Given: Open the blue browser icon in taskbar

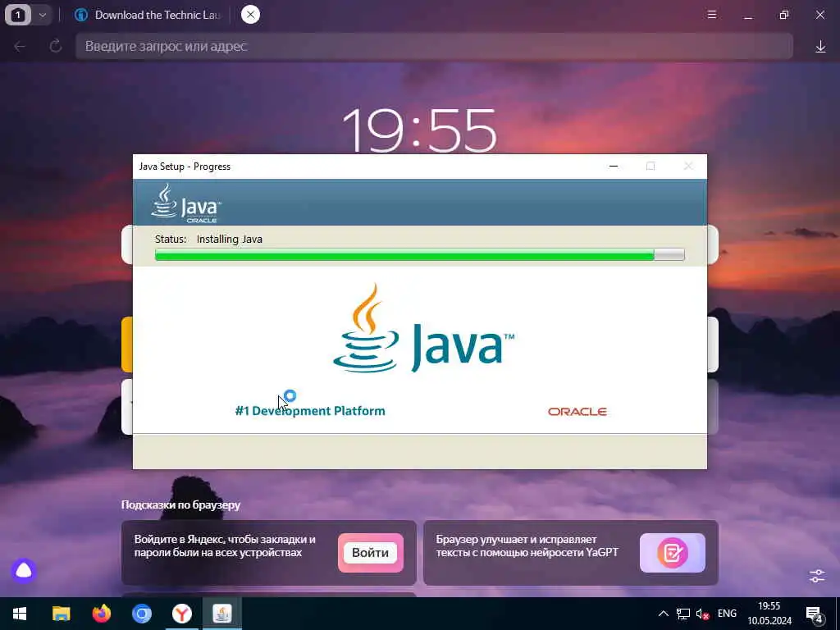Looking at the screenshot, I should (142, 614).
